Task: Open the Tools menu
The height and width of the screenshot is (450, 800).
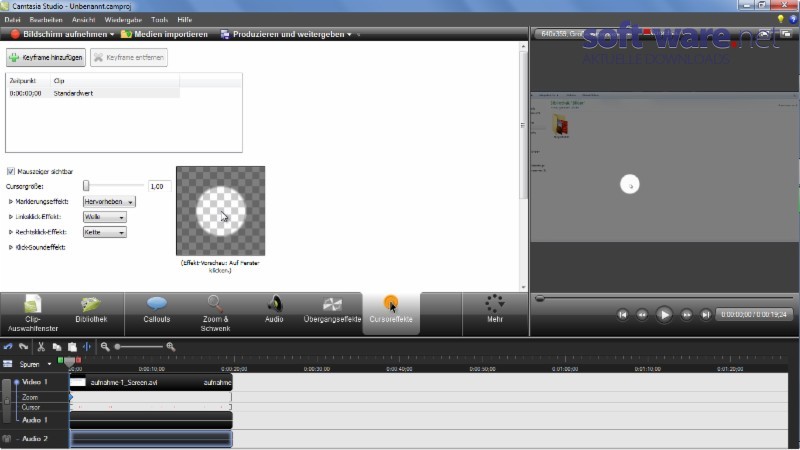Action: tap(159, 20)
